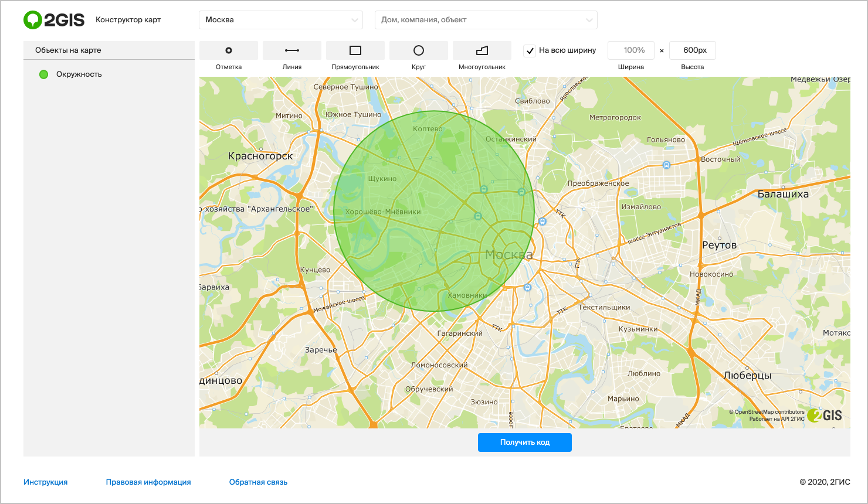
Task: Click the Обручевский label on the map
Action: (x=429, y=389)
